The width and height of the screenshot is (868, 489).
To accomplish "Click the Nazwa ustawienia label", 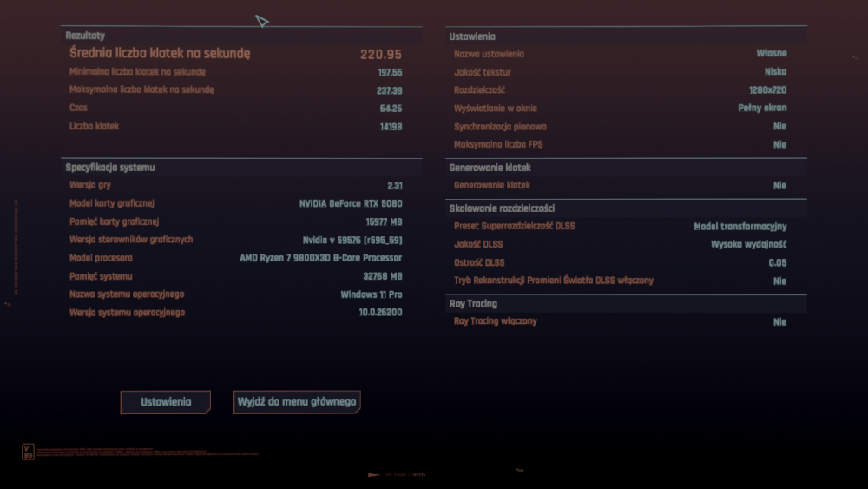I will [489, 54].
